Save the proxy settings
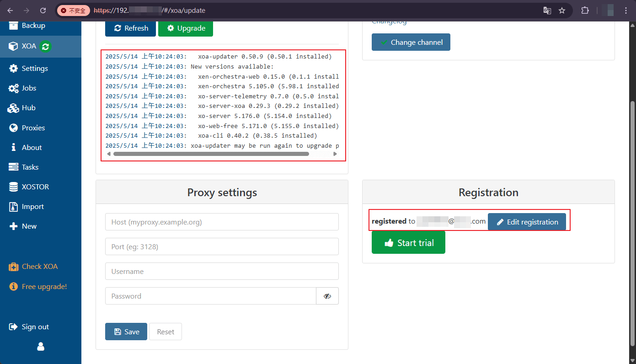The height and width of the screenshot is (364, 636). tap(126, 332)
